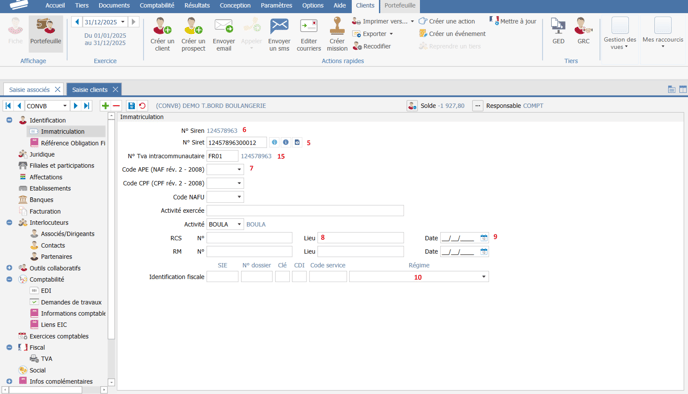The height and width of the screenshot is (394, 688).
Task: Click RCS Lieu input field
Action: coord(360,238)
